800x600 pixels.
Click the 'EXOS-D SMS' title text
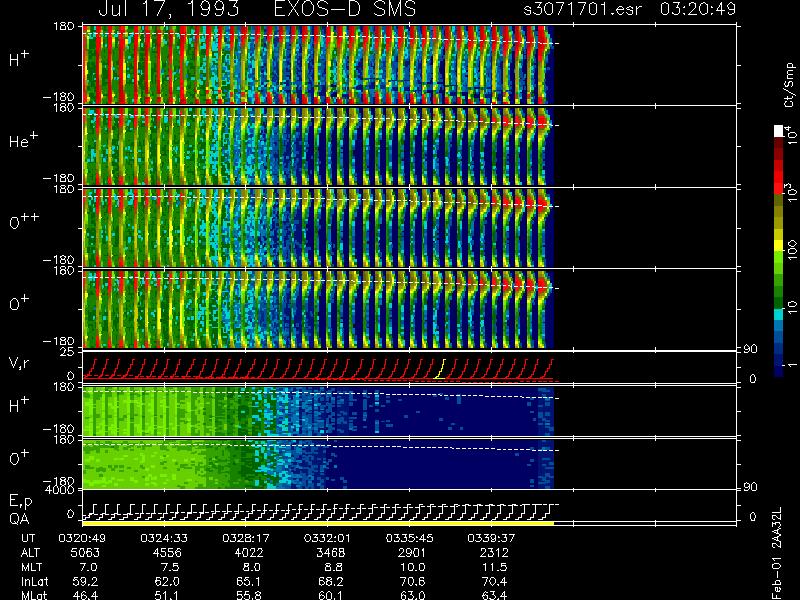(x=345, y=9)
